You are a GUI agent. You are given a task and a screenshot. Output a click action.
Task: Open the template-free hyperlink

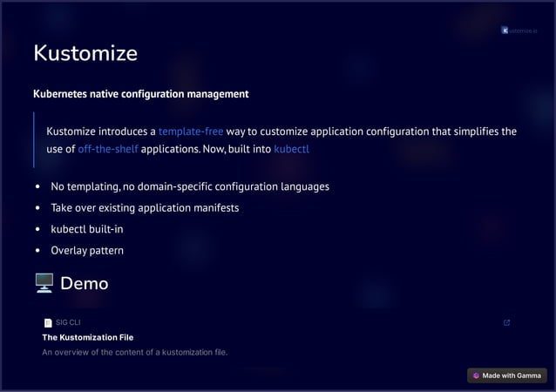tap(191, 132)
